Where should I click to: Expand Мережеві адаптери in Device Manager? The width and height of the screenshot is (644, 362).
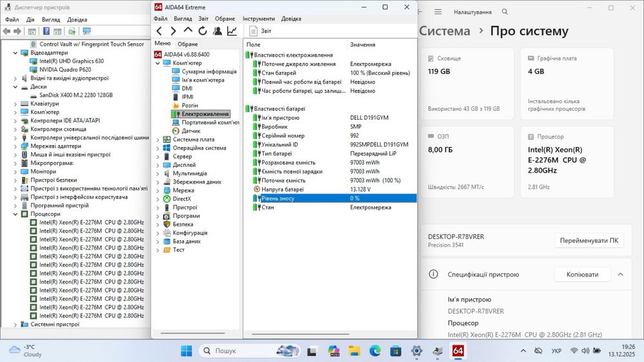(15, 146)
